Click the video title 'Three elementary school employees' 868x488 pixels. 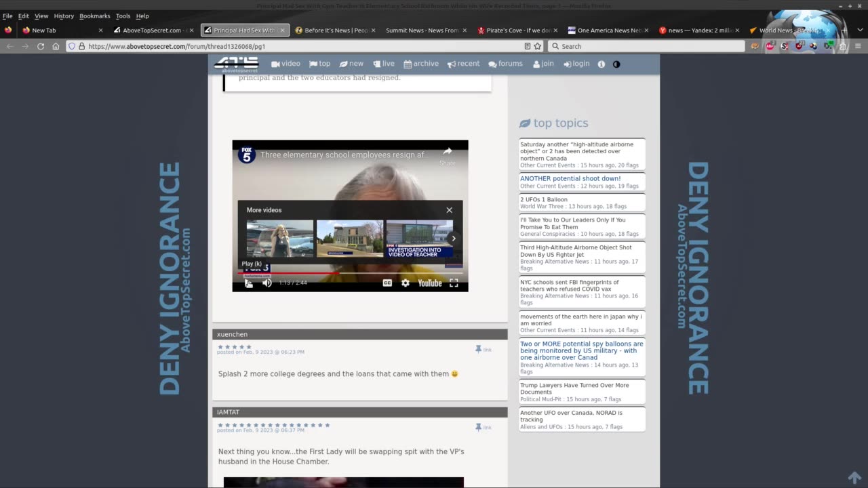pyautogui.click(x=344, y=155)
